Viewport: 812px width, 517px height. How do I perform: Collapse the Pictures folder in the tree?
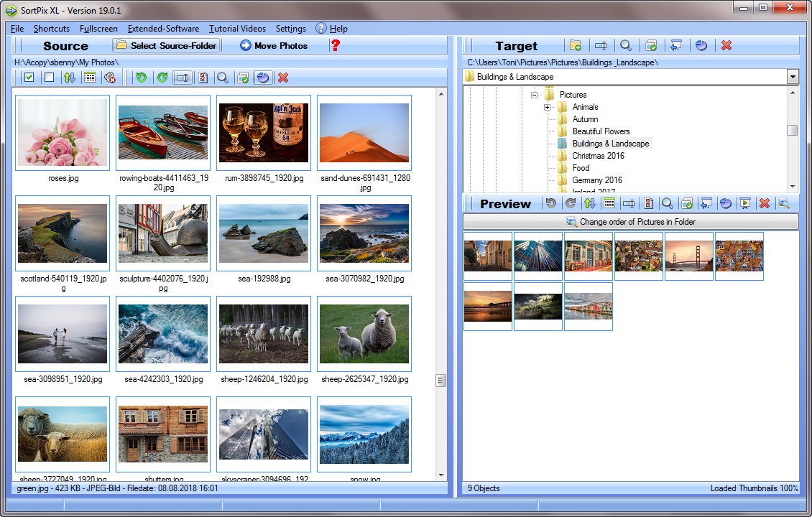coord(534,94)
